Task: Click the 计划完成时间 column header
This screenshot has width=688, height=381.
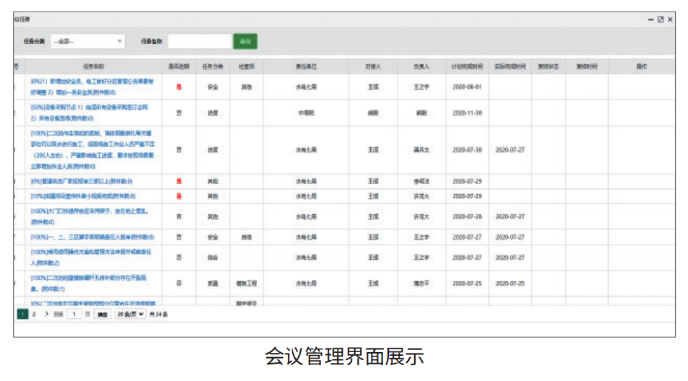Action: (467, 67)
